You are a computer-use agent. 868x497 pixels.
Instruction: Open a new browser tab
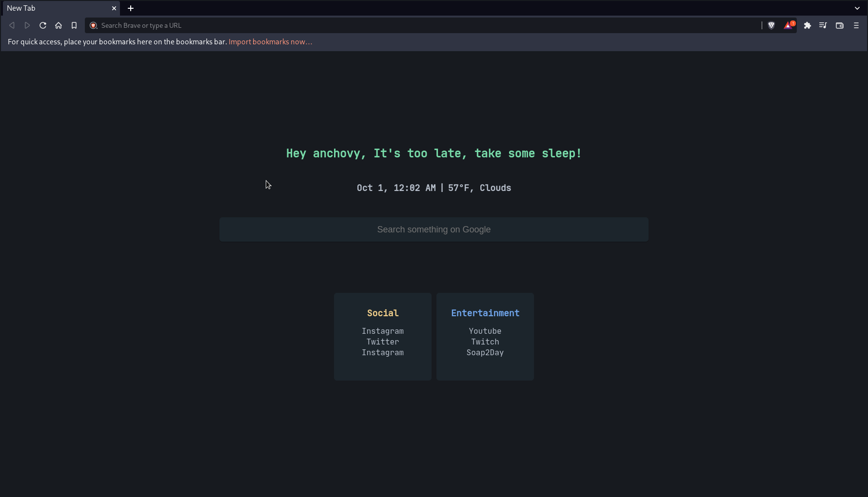(x=130, y=8)
